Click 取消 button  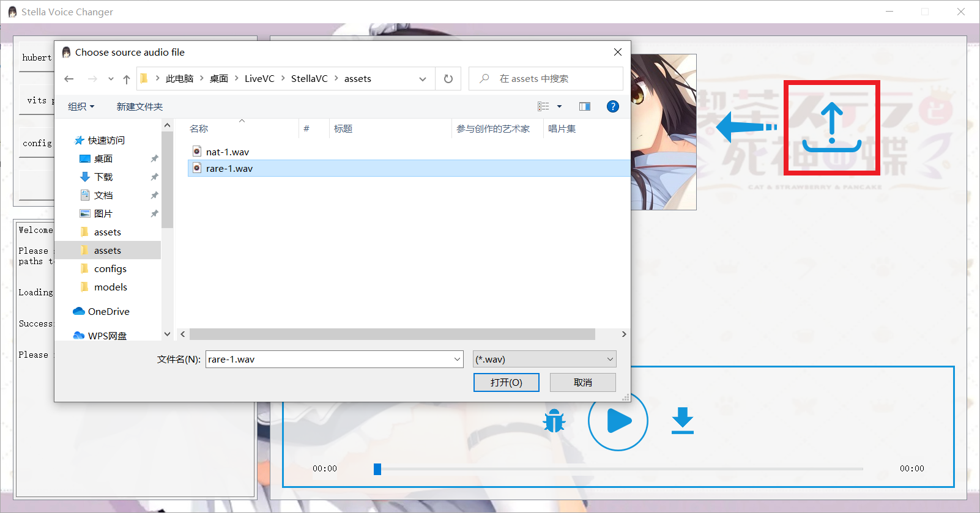point(583,383)
